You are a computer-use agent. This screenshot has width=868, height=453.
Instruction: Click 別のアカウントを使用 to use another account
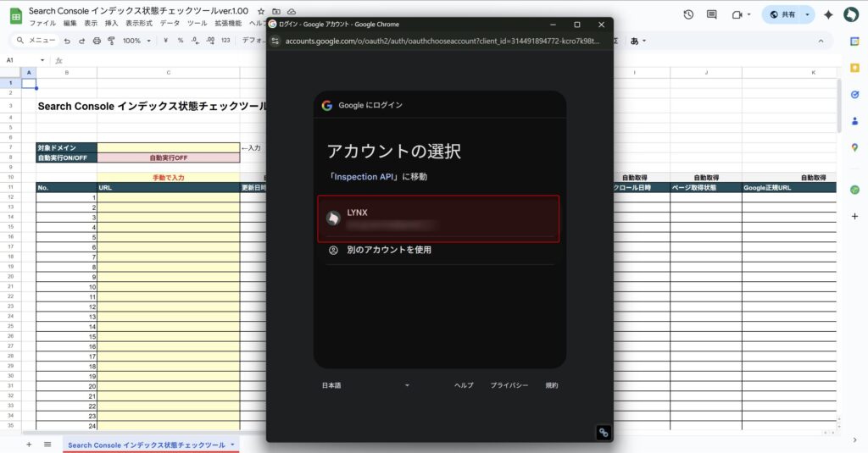(x=394, y=251)
